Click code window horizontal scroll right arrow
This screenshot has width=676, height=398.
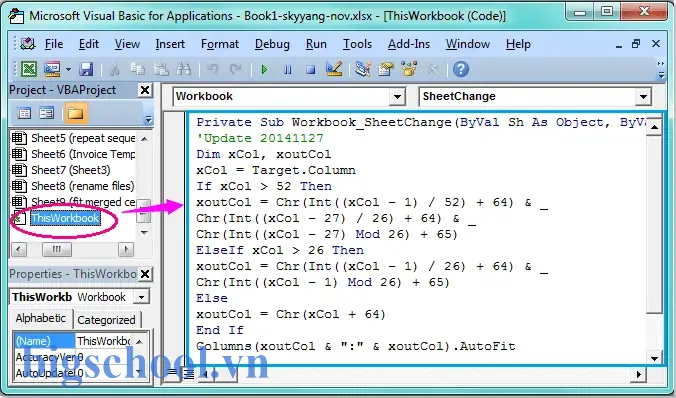tap(638, 374)
